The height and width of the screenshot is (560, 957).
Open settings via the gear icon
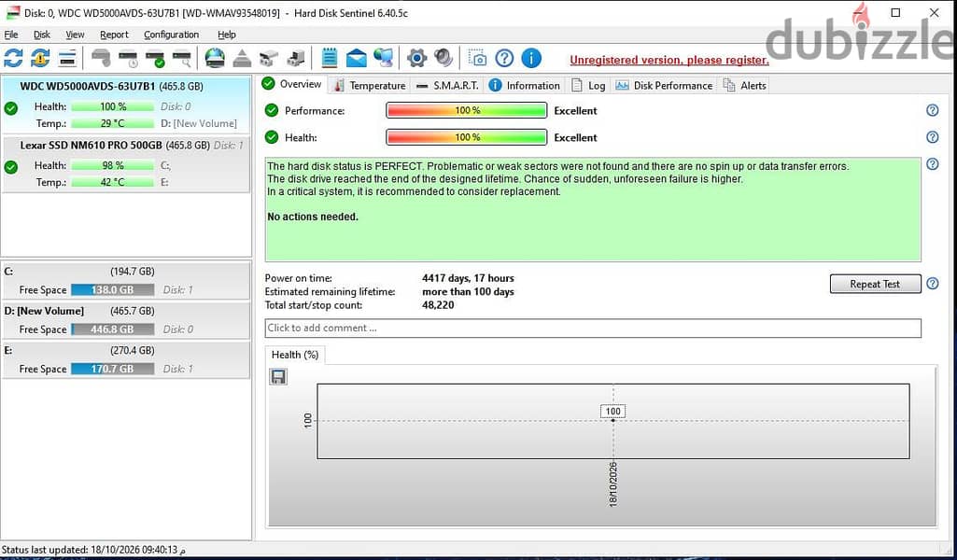pos(416,59)
